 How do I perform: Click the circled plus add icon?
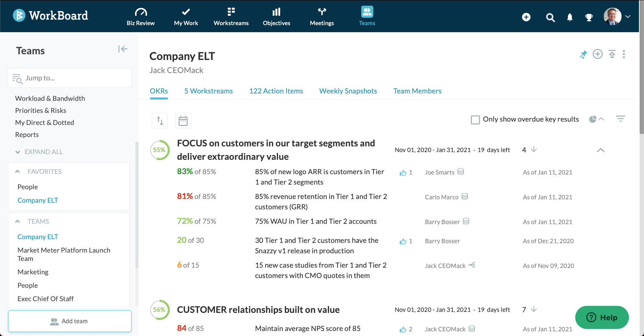(x=598, y=54)
